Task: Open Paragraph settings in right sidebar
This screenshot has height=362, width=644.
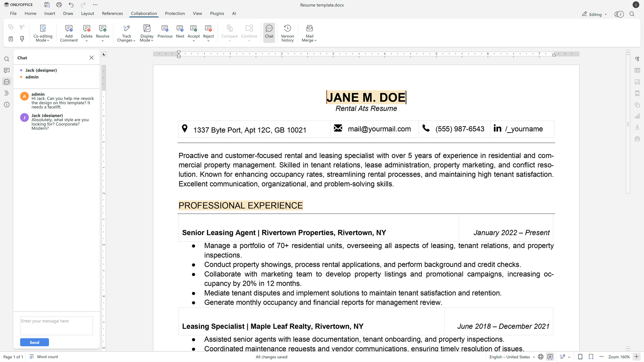Action: [x=637, y=59]
